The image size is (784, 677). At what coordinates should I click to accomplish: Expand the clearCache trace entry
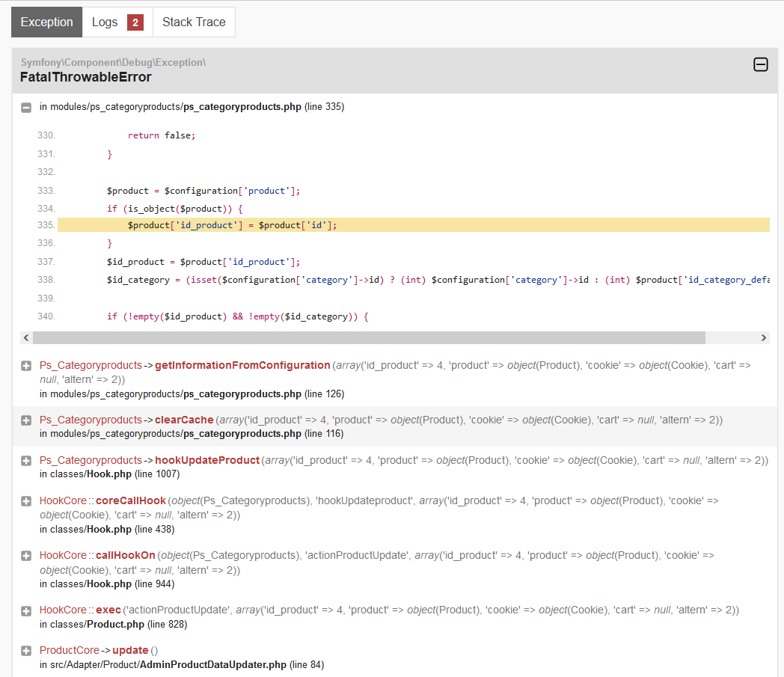[26, 420]
